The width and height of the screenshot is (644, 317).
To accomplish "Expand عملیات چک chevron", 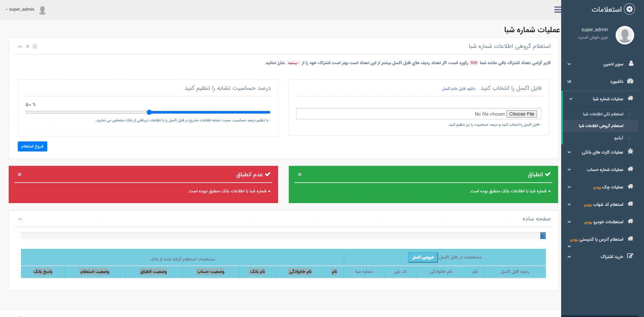I will (x=569, y=187).
